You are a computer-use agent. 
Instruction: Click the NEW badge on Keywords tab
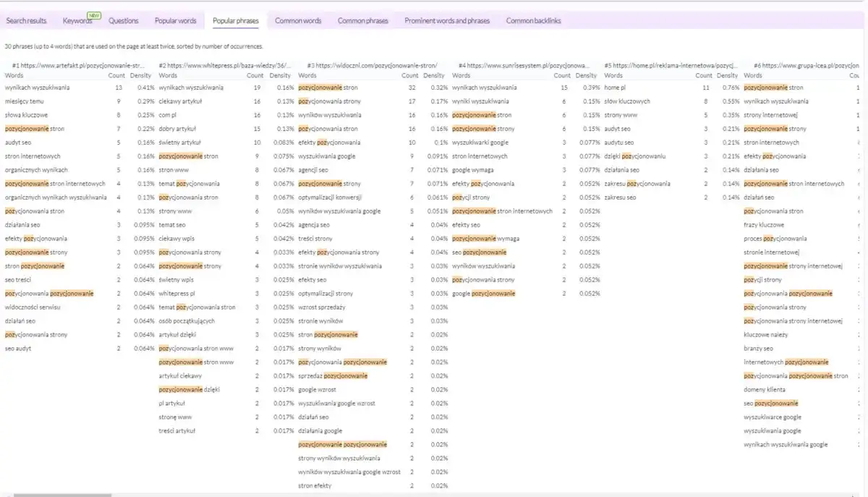[x=93, y=15]
